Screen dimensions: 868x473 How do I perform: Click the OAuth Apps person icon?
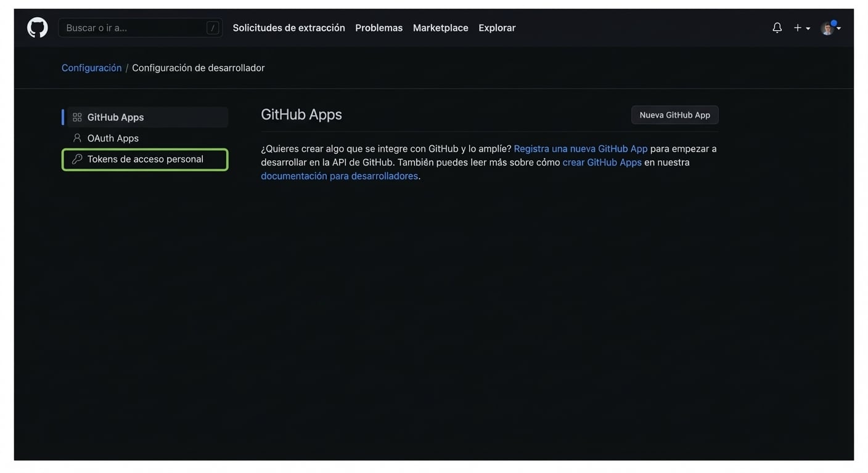77,138
